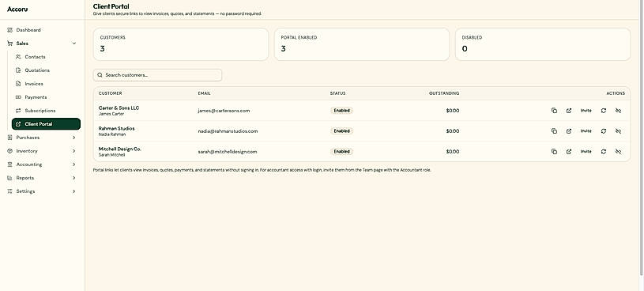Disable portal link for Rahman Studios
The width and height of the screenshot is (644, 291).
(x=618, y=131)
